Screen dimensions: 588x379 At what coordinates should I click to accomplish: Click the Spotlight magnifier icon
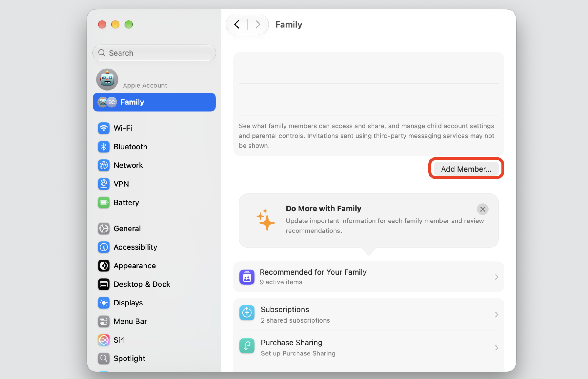pos(104,358)
